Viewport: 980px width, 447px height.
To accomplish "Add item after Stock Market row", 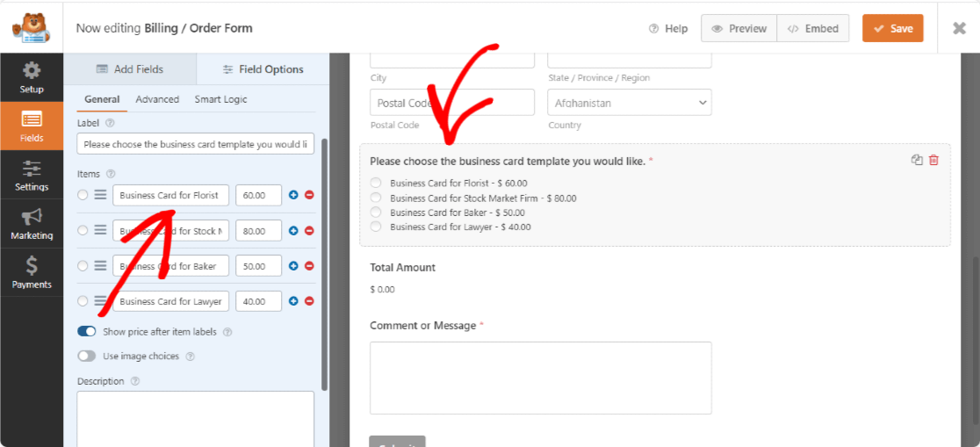I will 293,231.
